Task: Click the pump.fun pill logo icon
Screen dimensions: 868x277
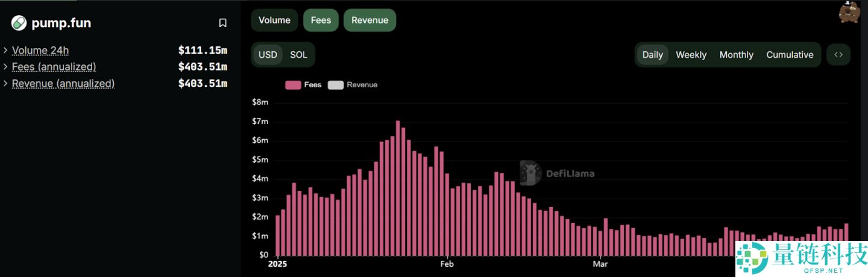Action: [x=19, y=23]
